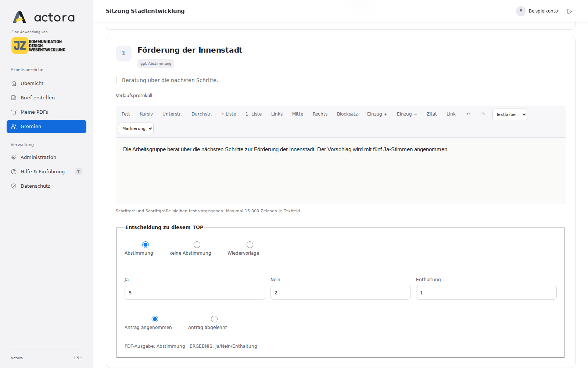588x368 pixels.
Task: Click the Administration gear icon
Action: coord(14,158)
